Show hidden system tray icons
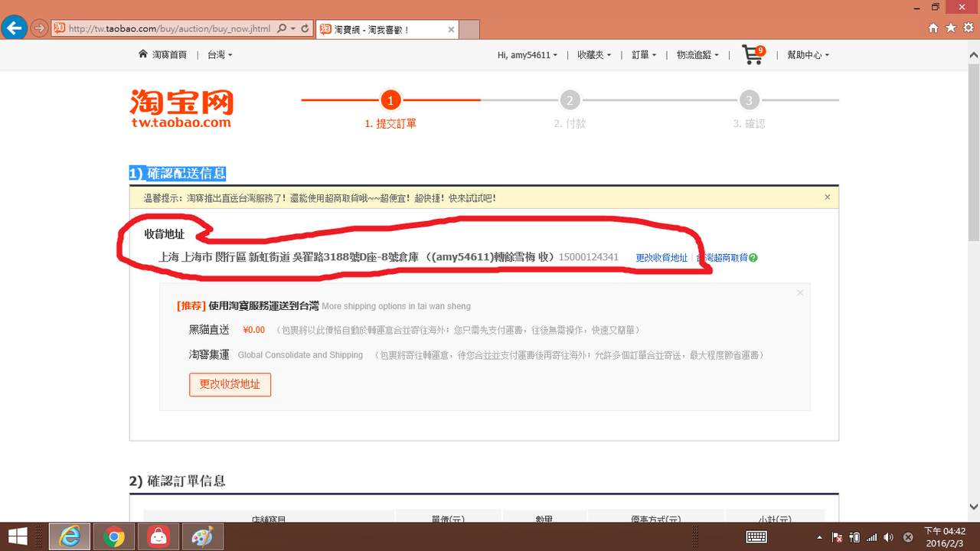Image resolution: width=980 pixels, height=551 pixels. (820, 537)
